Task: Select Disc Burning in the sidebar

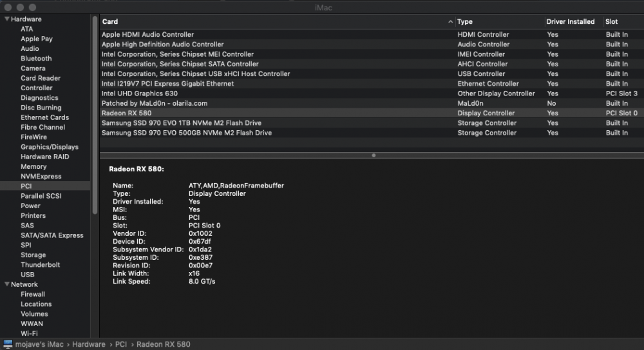Action: pyautogui.click(x=41, y=108)
